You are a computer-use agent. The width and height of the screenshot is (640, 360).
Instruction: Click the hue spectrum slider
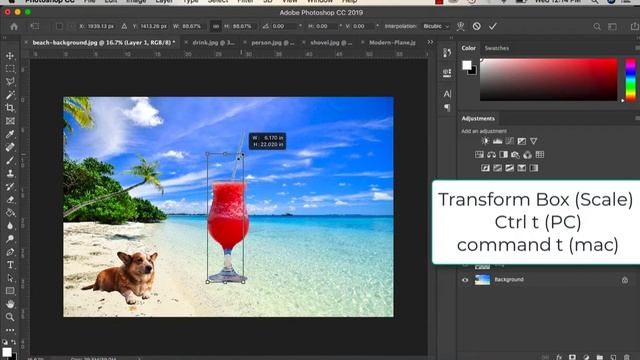[631, 80]
